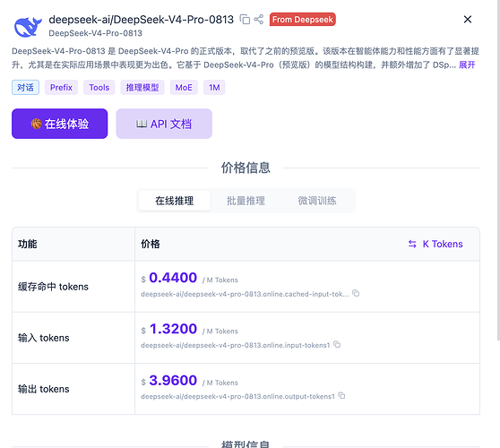Click the online.input-tokens1 ID text

(x=236, y=345)
